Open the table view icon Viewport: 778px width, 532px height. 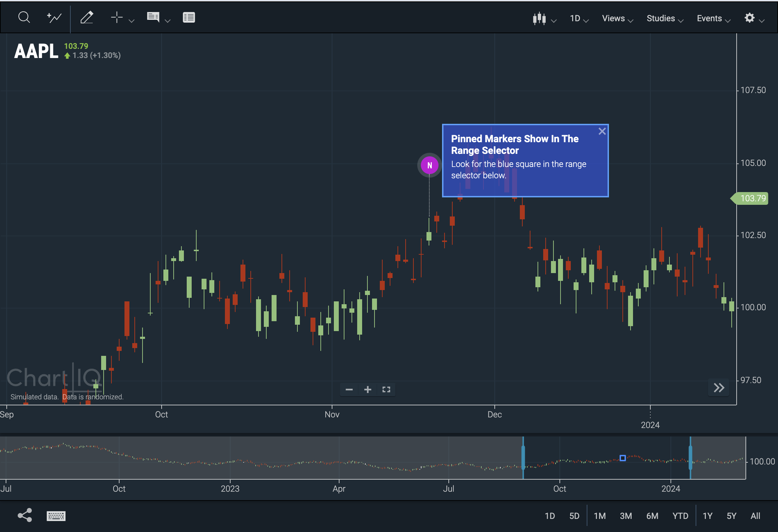point(189,17)
